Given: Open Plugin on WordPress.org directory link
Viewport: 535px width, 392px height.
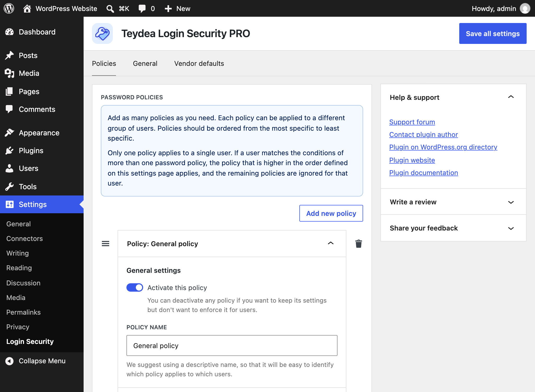Looking at the screenshot, I should coord(443,147).
